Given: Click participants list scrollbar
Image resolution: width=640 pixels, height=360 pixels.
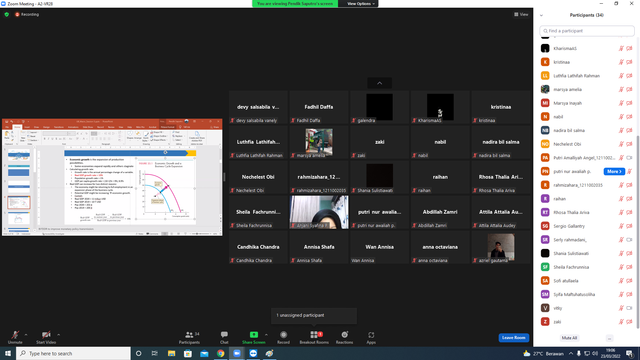Looking at the screenshot, I should tap(638, 231).
